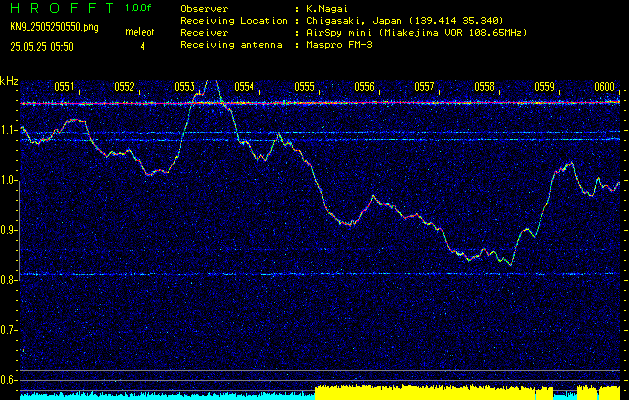Select the Maspro FM-3 antenna value
Image resolution: width=629 pixels, height=400 pixels.
click(337, 45)
